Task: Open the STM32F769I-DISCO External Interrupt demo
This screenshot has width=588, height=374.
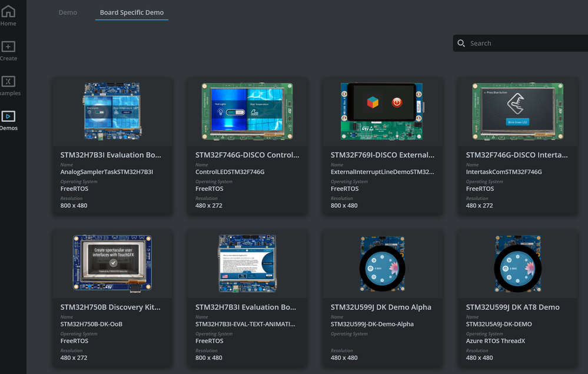Action: [382, 111]
